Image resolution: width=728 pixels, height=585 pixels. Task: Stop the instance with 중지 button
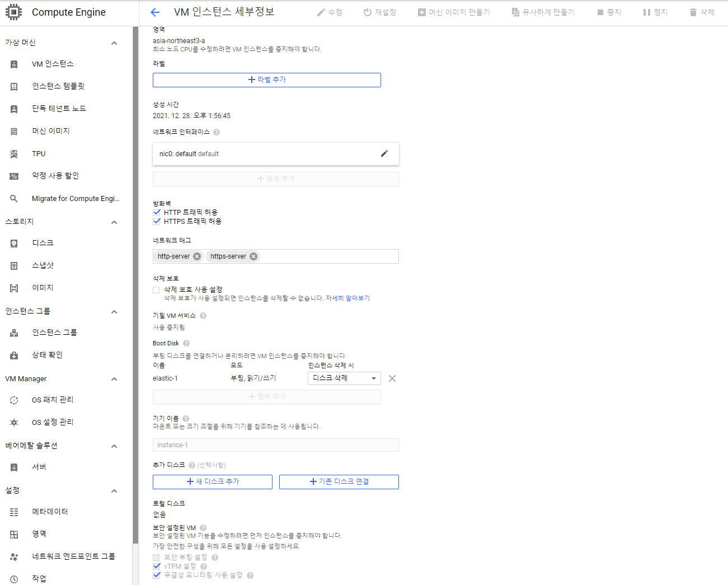(609, 12)
